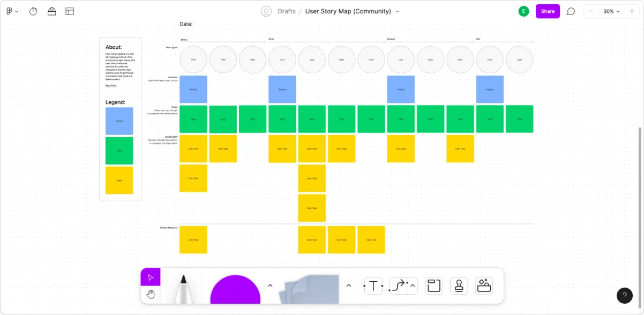Open the voting session icon

(x=51, y=11)
